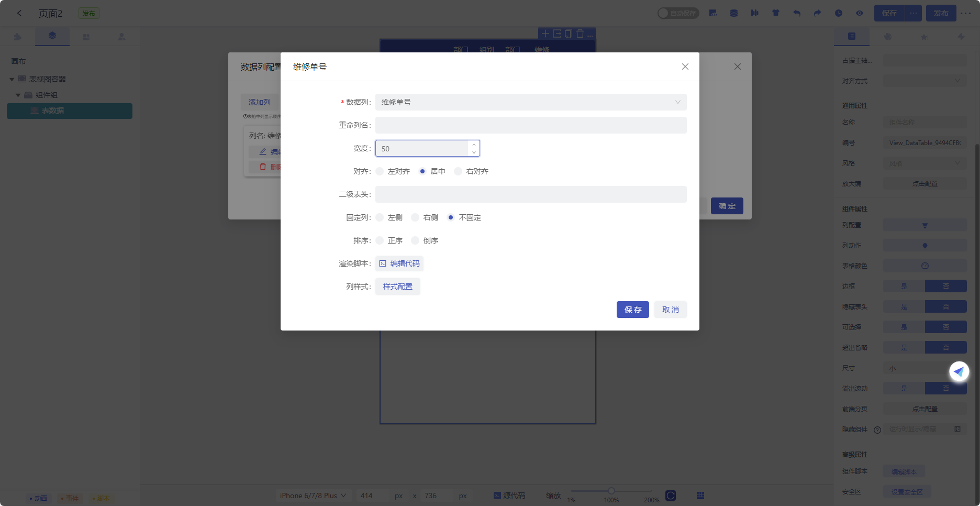The image size is (980, 506).
Task: Open the palette style tab on right panel
Action: tap(888, 37)
